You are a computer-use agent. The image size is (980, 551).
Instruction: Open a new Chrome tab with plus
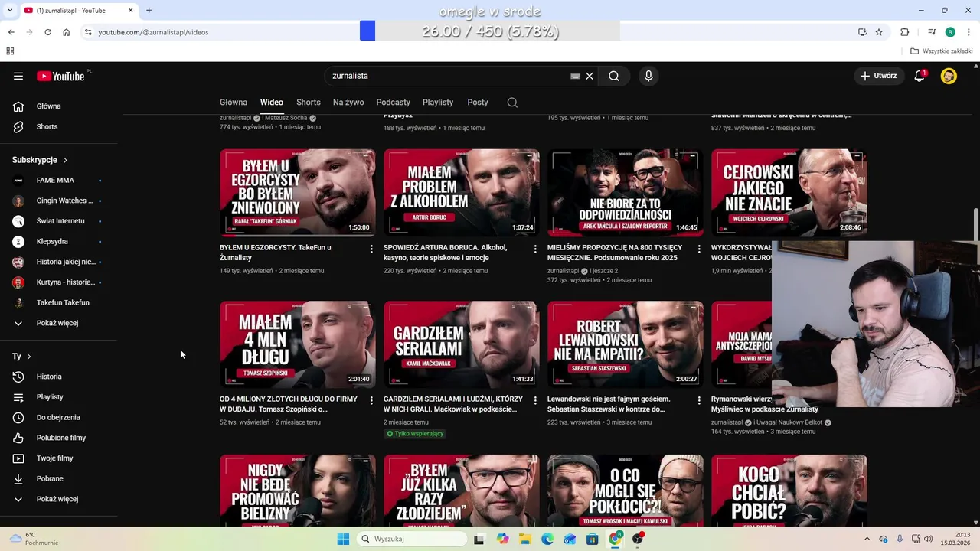(149, 10)
